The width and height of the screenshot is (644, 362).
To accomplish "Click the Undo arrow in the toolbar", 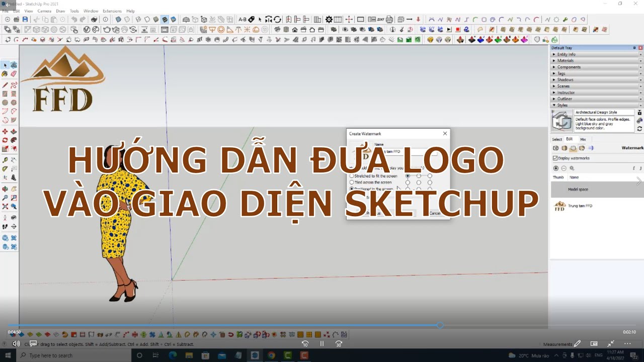I will click(74, 20).
